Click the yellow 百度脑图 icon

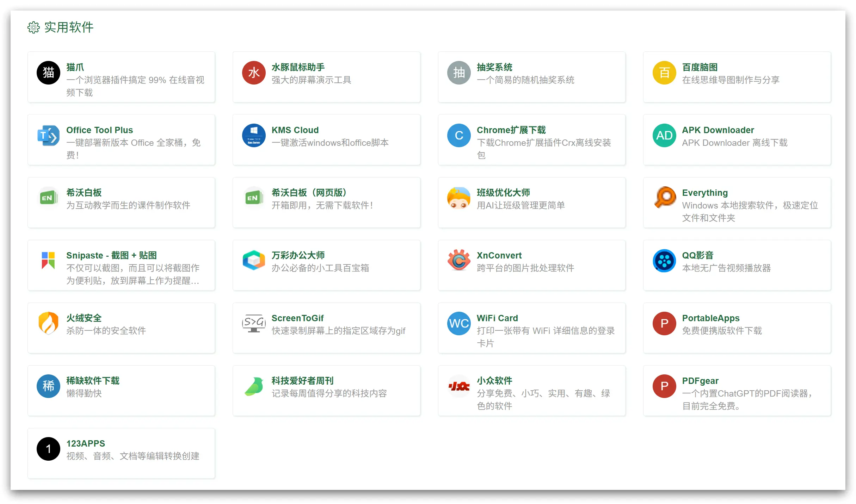[664, 73]
